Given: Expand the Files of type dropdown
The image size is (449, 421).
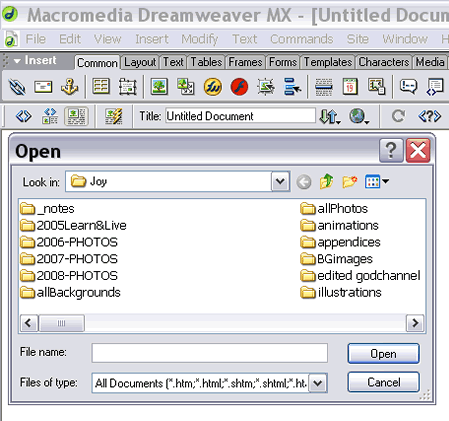Looking at the screenshot, I should tap(318, 383).
